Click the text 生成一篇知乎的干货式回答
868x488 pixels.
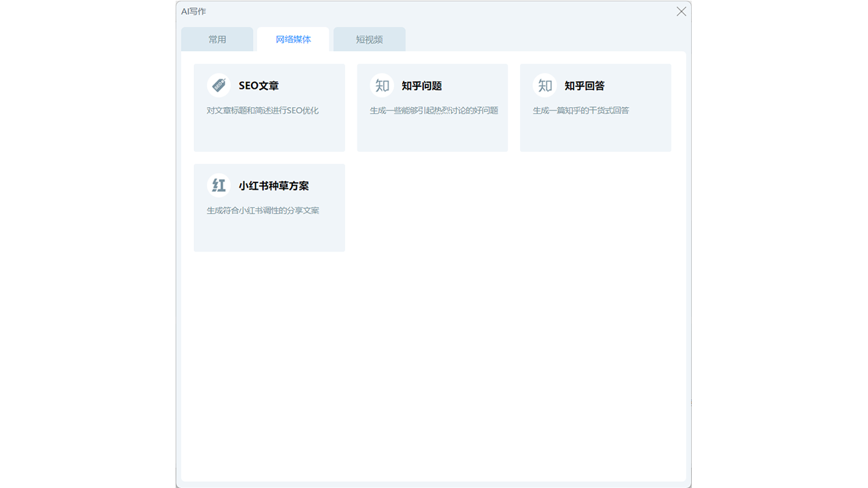pyautogui.click(x=581, y=109)
